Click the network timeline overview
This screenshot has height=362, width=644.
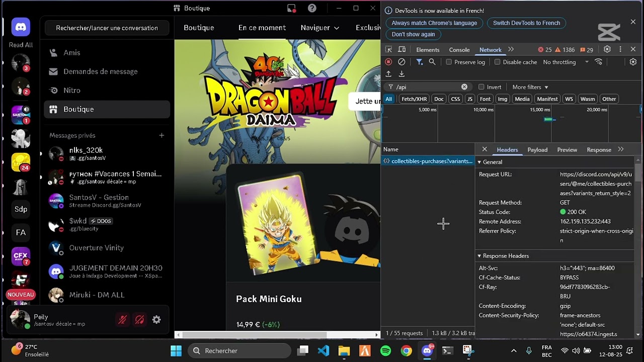click(x=512, y=124)
